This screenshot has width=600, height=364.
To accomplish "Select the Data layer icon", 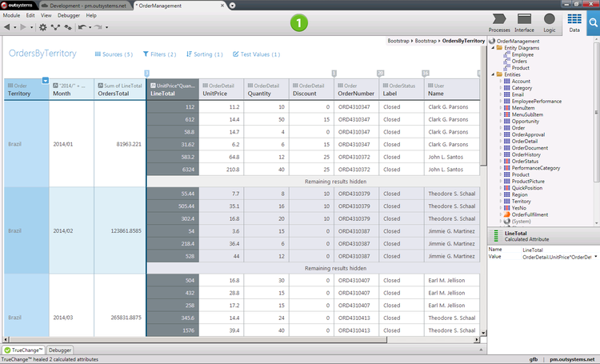I will (574, 22).
